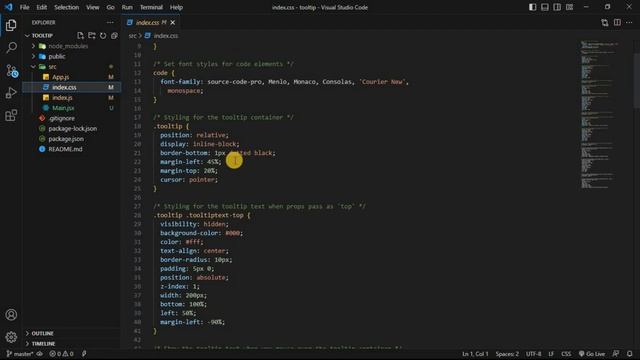Open the Run menu
This screenshot has height=360, width=640.
coord(127,7)
